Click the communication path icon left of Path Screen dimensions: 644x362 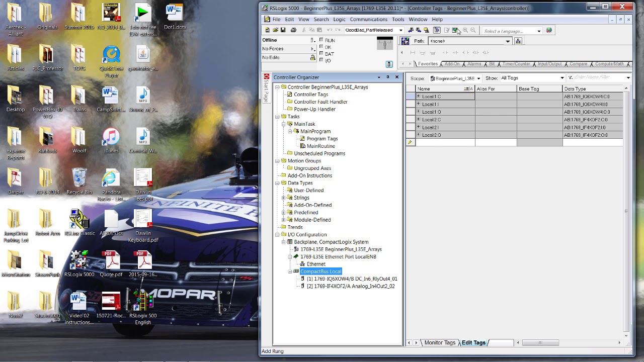pos(405,41)
